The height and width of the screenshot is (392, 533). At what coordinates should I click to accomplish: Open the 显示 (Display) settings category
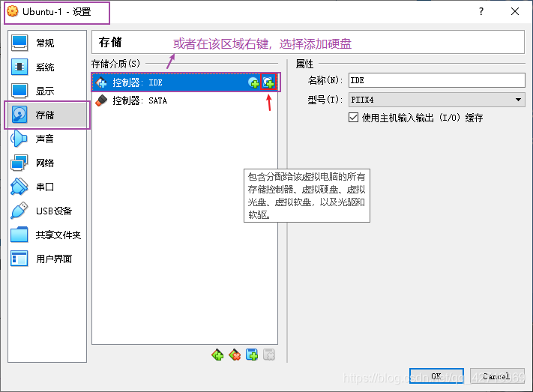(x=47, y=91)
